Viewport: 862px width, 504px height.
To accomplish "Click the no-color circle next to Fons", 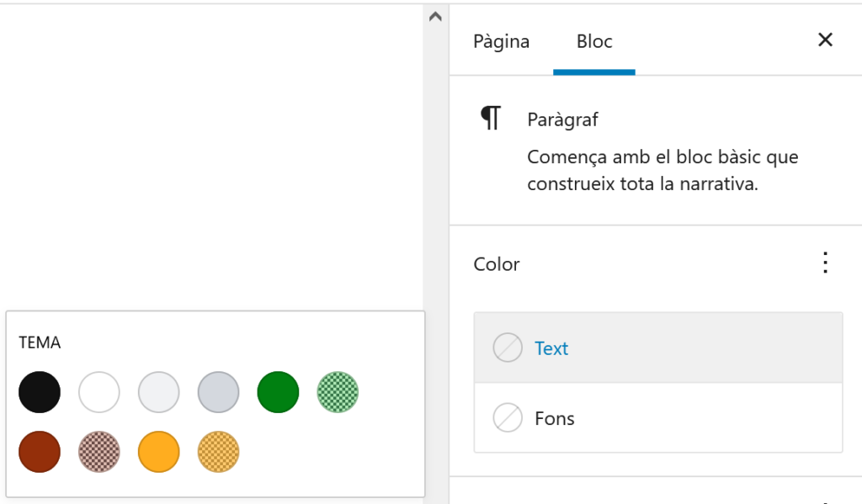I will pos(506,417).
